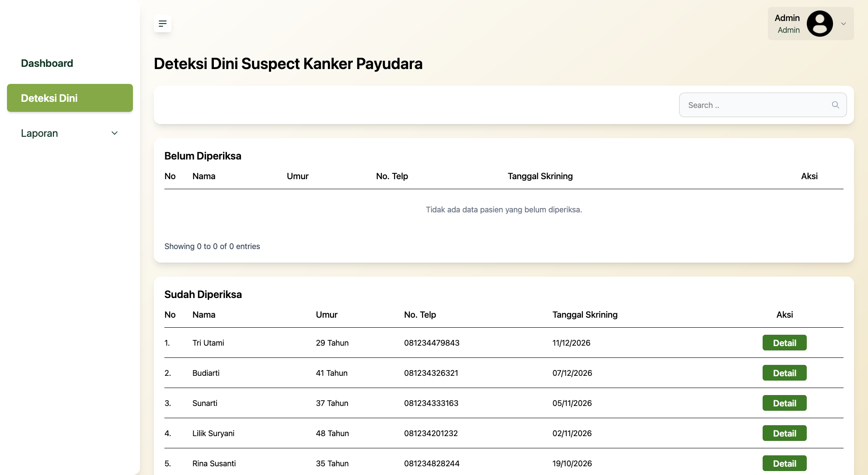Screen dimensions: 868x475
Task: Click the name Tri Utami
Action: (x=208, y=343)
